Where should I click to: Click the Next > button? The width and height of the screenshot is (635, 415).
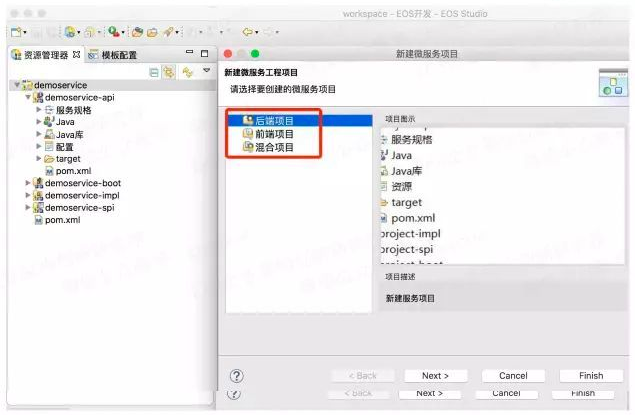[x=435, y=376]
